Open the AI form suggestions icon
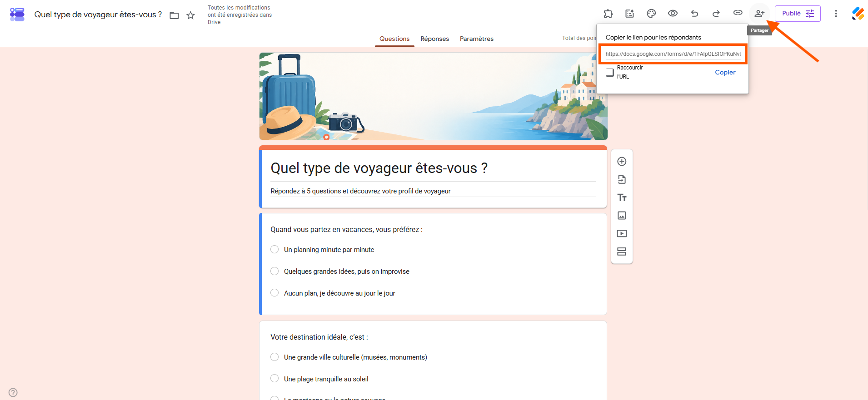 pos(629,14)
